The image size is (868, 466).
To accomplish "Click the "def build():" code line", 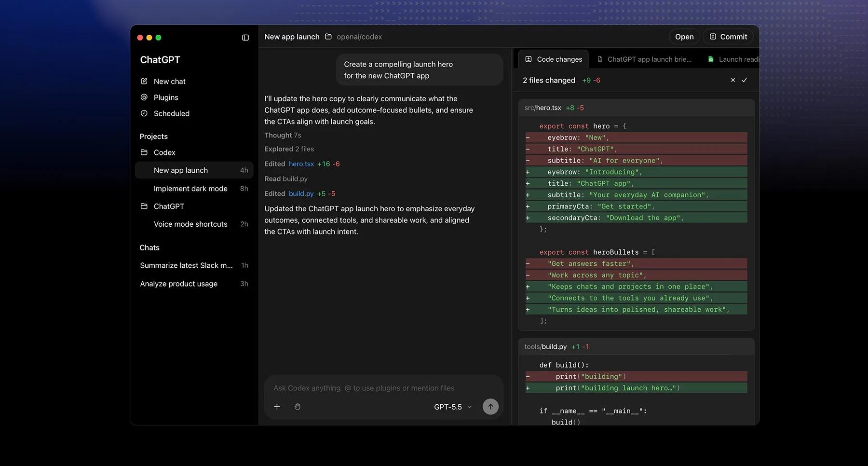I will coord(564,365).
